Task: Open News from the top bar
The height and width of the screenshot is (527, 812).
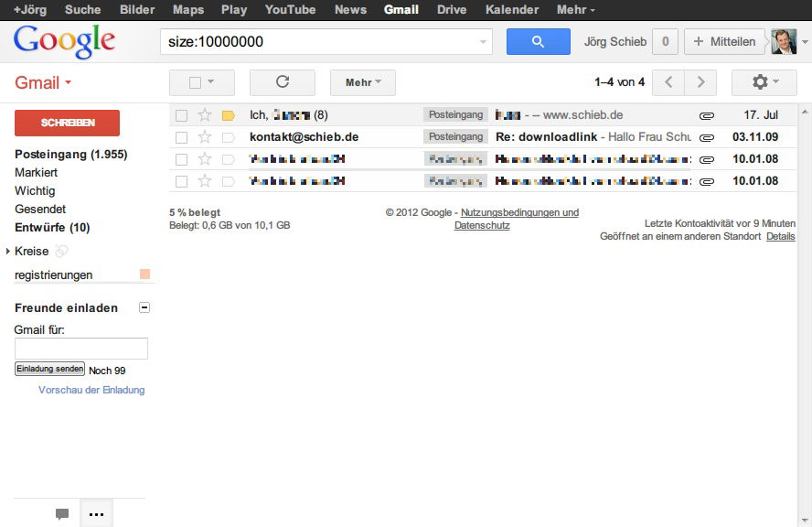Action: (350, 10)
